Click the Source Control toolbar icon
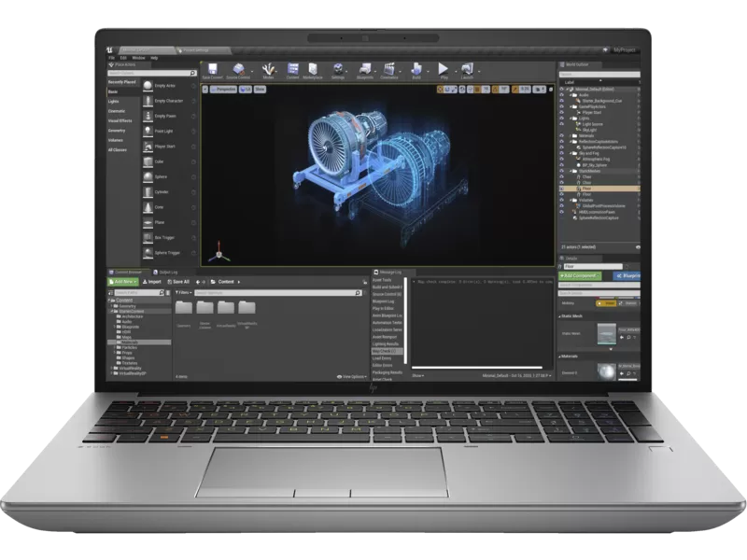747x560 pixels. click(240, 70)
